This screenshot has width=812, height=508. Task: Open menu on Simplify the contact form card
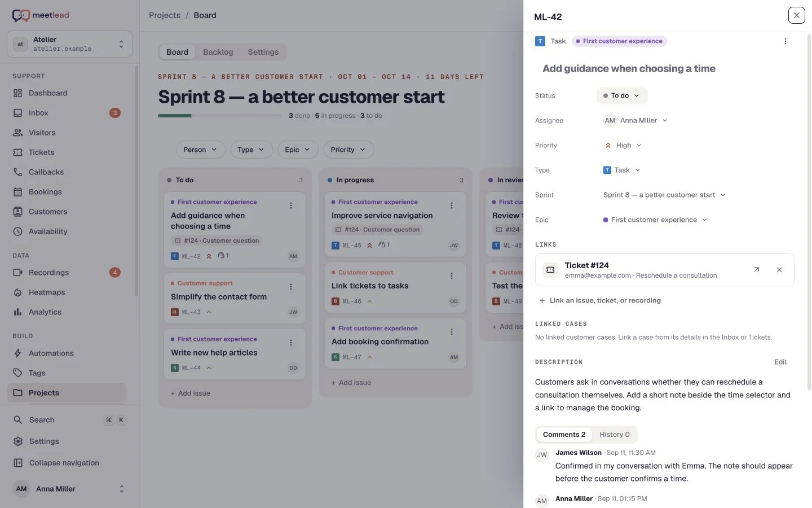click(x=291, y=287)
